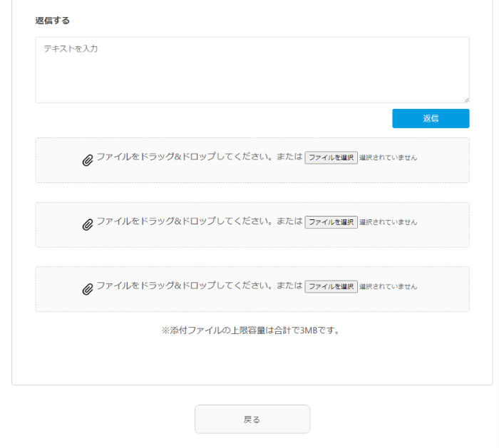
Task: Submit with the blue 返信 button
Action: tap(431, 119)
